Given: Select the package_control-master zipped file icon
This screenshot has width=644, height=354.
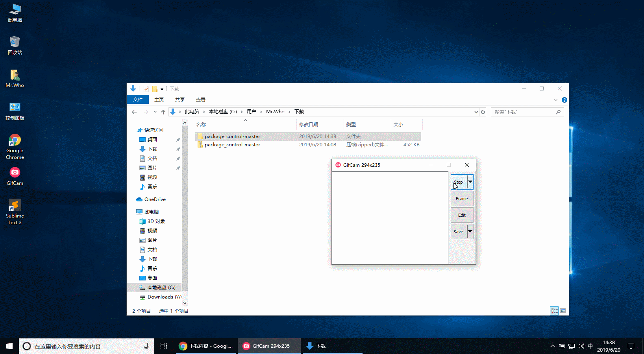Looking at the screenshot, I should point(200,145).
